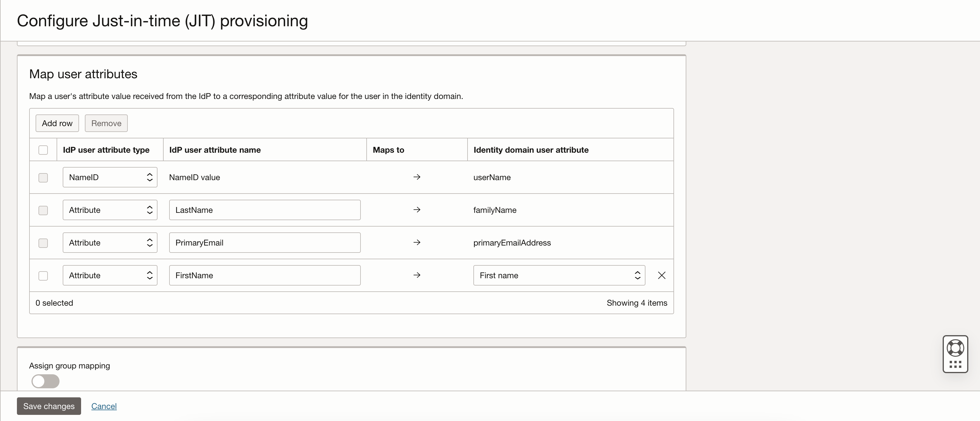Open the First name identity domain attribute dropdown

pyautogui.click(x=559, y=275)
